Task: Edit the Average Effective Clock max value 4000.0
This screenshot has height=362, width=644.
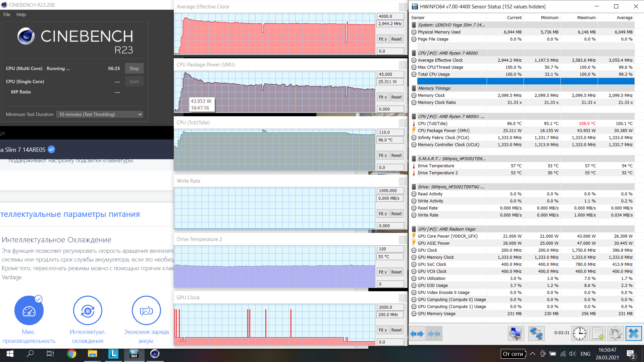Action: point(390,16)
